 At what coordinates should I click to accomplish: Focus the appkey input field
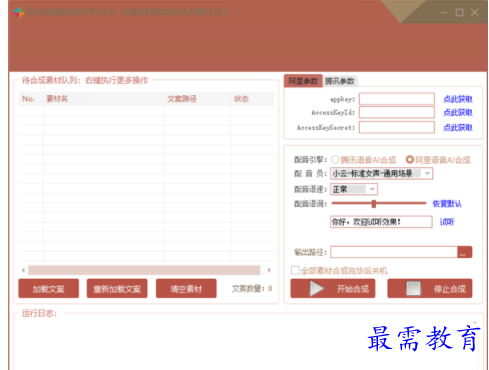pyautogui.click(x=397, y=99)
